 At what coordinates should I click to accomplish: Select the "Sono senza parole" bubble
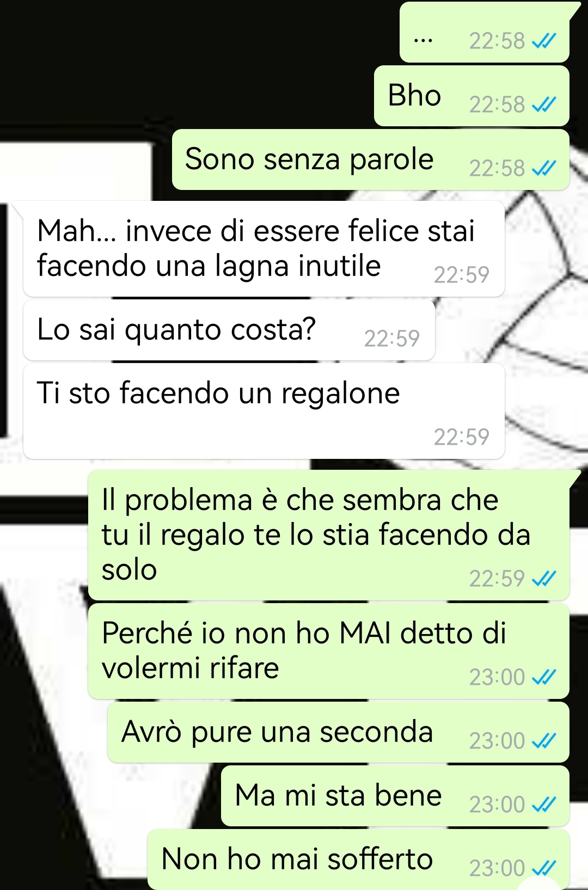coord(371,159)
